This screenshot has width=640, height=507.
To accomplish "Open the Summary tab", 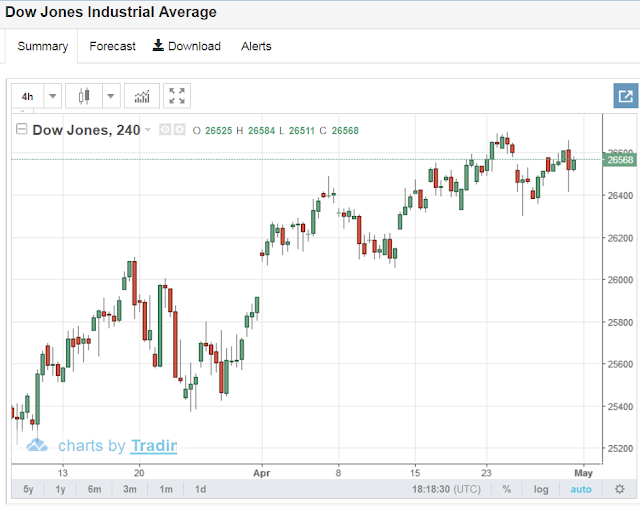I will point(42,46).
